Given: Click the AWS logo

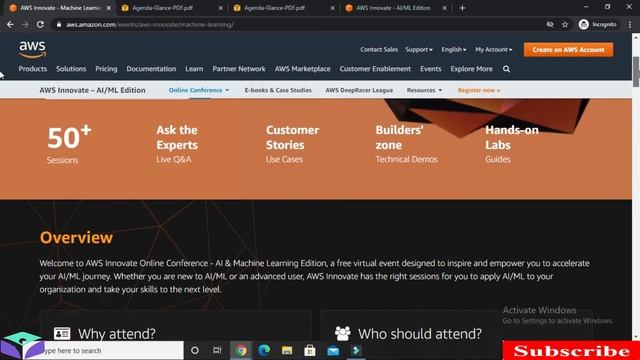Looking at the screenshot, I should (33, 50).
